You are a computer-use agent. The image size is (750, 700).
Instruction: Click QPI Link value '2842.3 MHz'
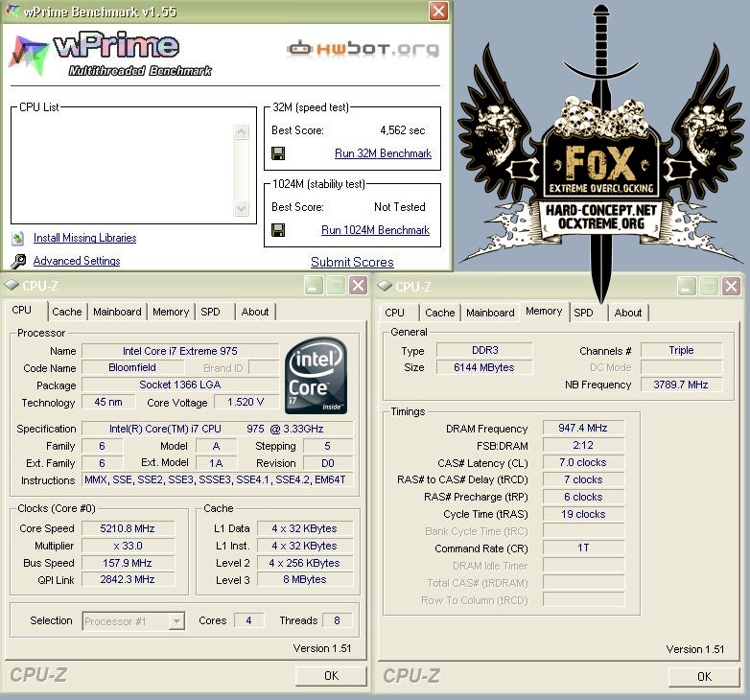[x=128, y=579]
